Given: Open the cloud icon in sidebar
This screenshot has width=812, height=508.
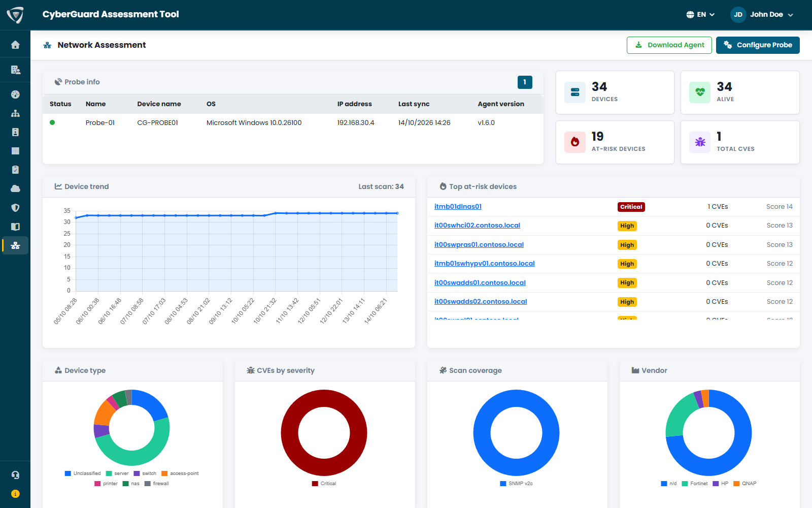Looking at the screenshot, I should [15, 188].
